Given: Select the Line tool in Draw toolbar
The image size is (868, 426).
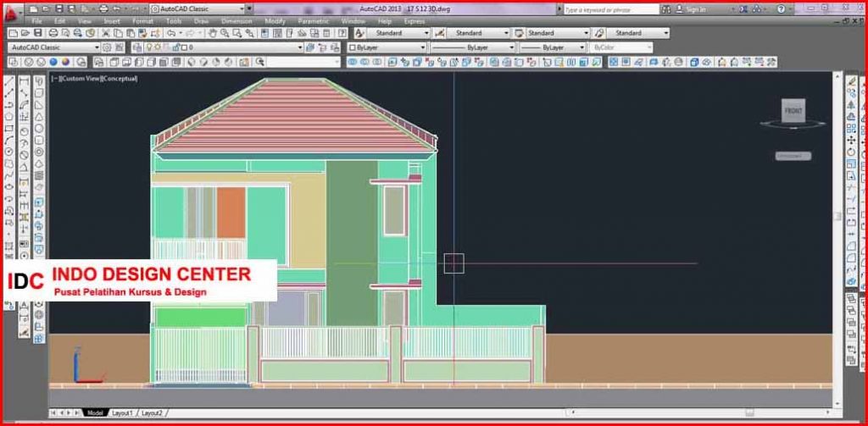Looking at the screenshot, I should tap(8, 82).
